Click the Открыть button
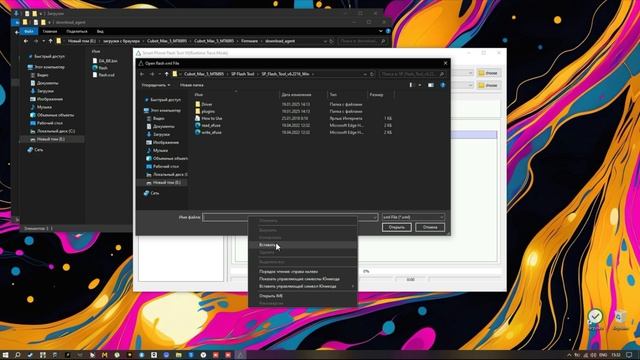The height and width of the screenshot is (360, 640). [x=397, y=227]
